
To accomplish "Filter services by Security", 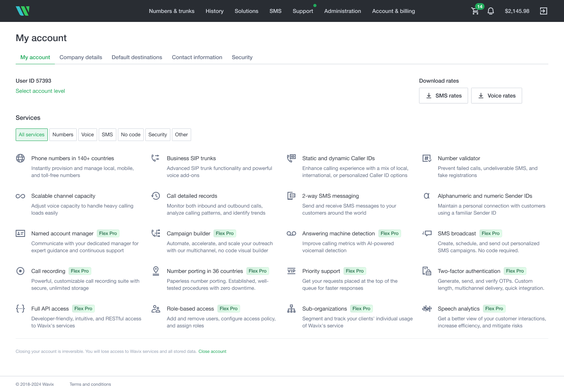I will [x=158, y=135].
